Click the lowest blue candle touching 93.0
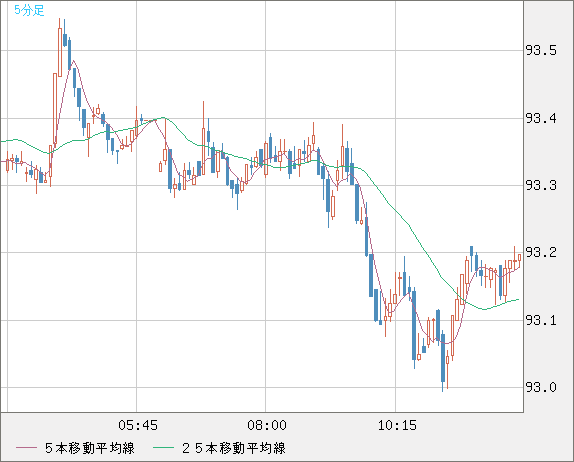574x462 pixels. (443, 361)
